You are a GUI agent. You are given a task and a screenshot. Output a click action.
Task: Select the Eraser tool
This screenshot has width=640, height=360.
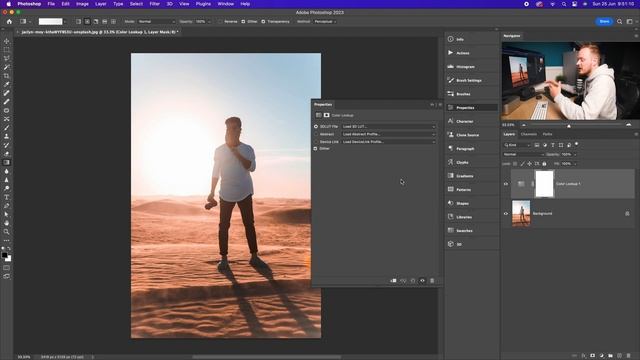coord(7,154)
